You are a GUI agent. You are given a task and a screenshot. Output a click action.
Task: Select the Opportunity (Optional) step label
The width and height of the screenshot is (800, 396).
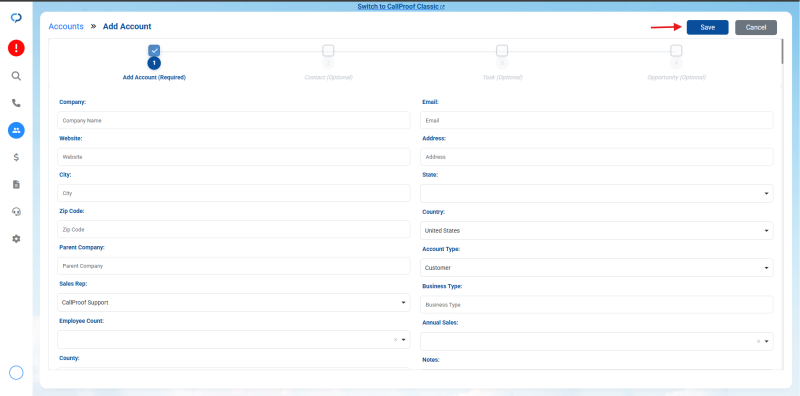(676, 78)
